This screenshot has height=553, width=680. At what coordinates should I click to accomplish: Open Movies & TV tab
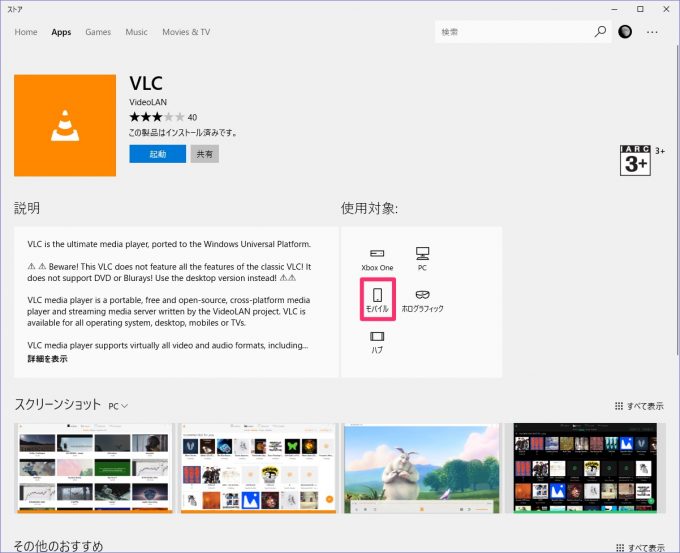pos(186,32)
